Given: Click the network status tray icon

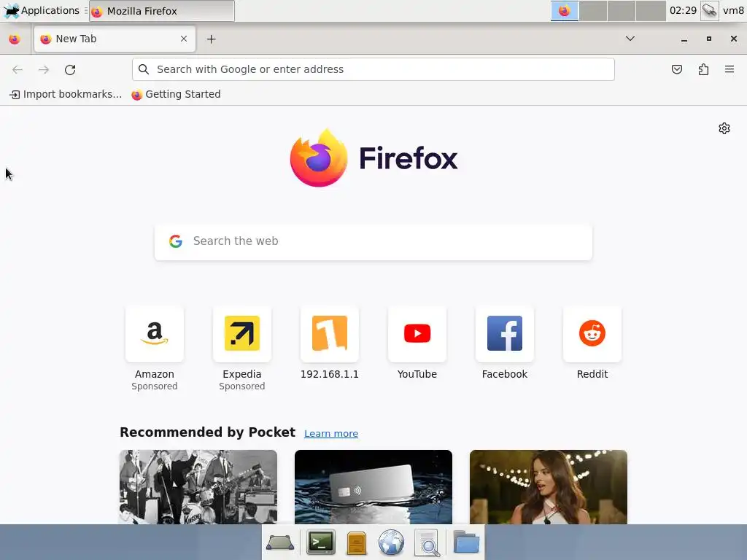Looking at the screenshot, I should click(709, 10).
